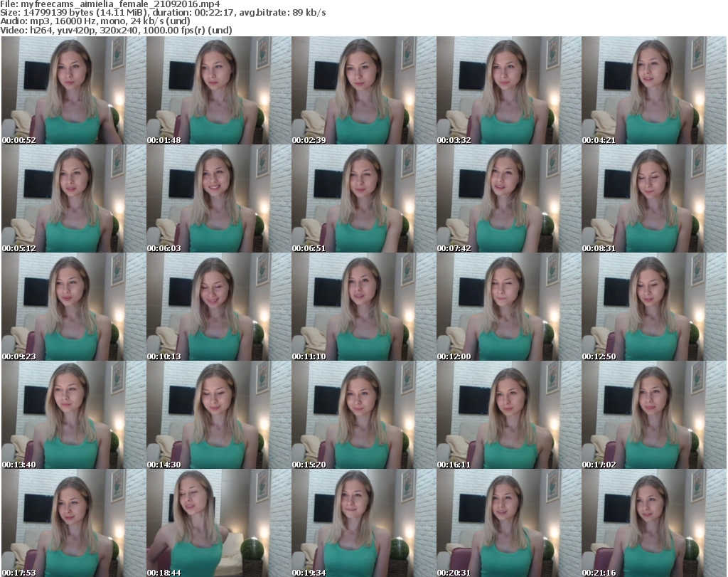Click the thumbnail timestamped 00:04:21
Viewport: 728px width, 577px height.
pyautogui.click(x=654, y=90)
